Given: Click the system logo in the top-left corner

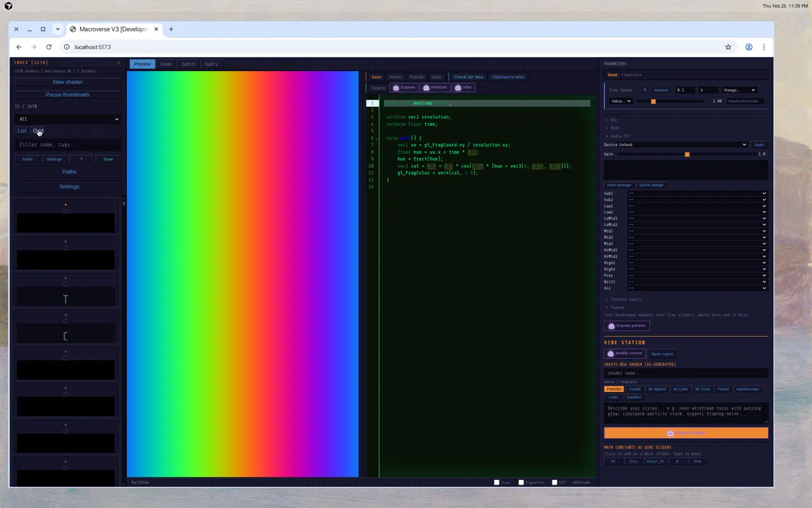Looking at the screenshot, I should [x=9, y=6].
